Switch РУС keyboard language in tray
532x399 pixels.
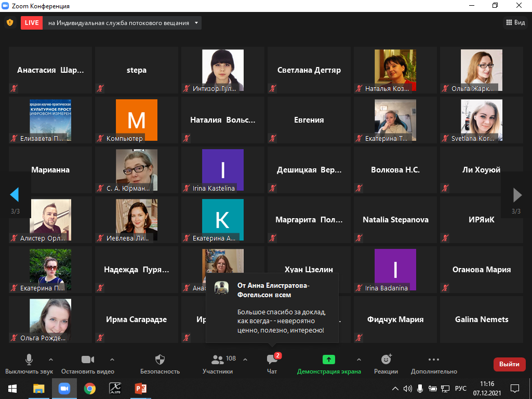(x=460, y=389)
